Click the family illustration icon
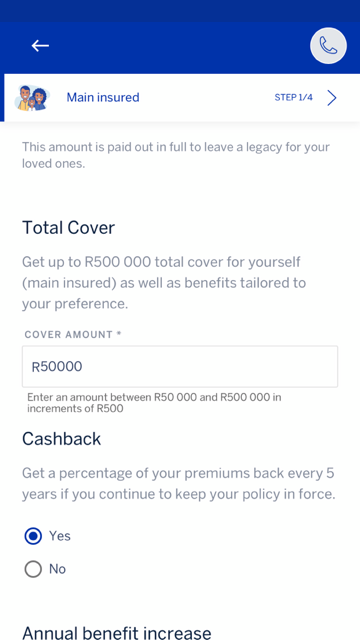The width and height of the screenshot is (360, 640). [32, 98]
